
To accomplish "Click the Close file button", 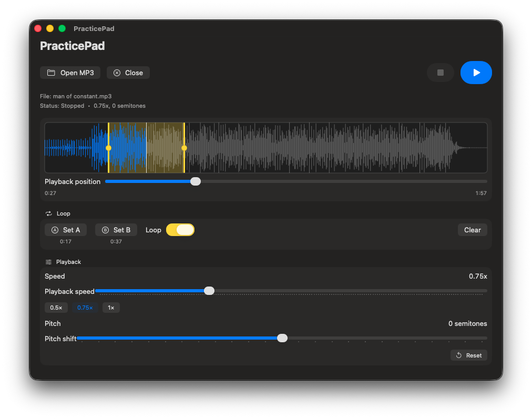I will pos(128,73).
